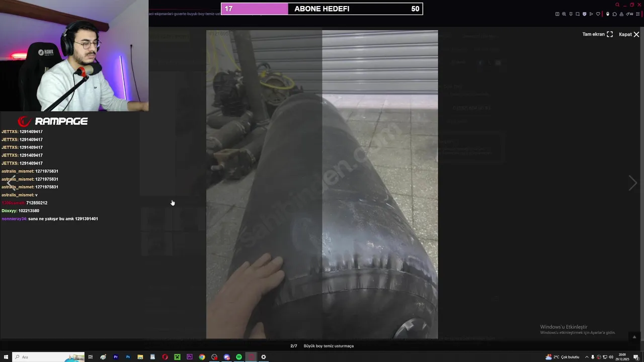The image size is (644, 362).
Task: Go to the next photo arrow
Action: coord(632,183)
